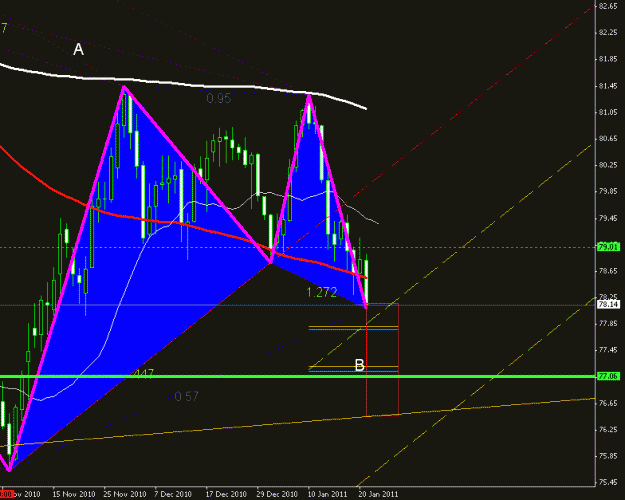Select the white 'A' text annotation

coord(78,49)
